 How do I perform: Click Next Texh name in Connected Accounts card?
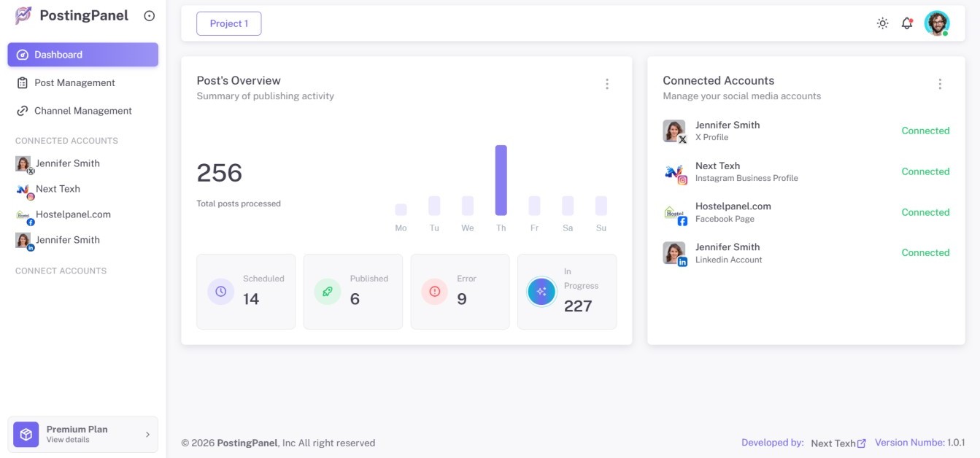coord(717,166)
